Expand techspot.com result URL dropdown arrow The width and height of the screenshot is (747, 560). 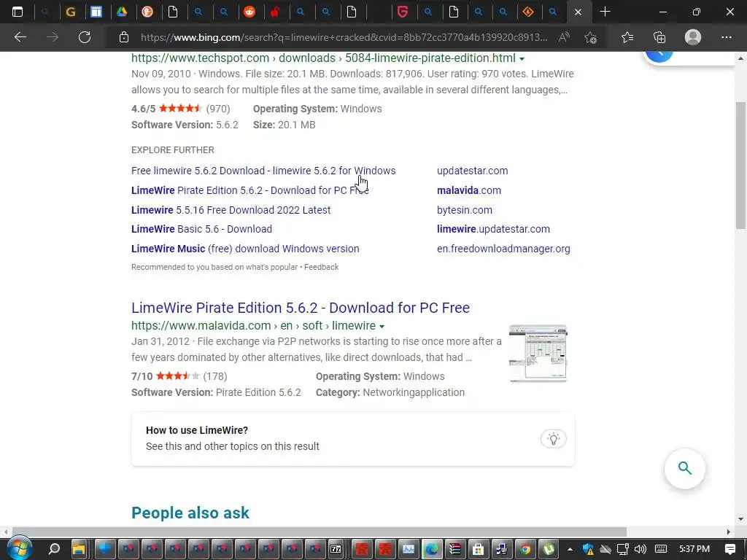point(522,59)
